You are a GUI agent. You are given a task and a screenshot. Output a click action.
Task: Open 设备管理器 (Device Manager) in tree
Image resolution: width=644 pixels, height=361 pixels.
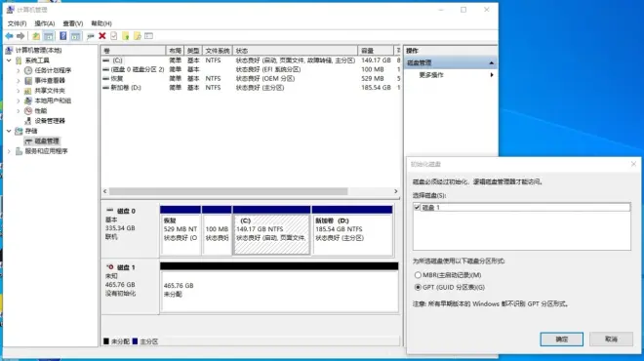(50, 121)
